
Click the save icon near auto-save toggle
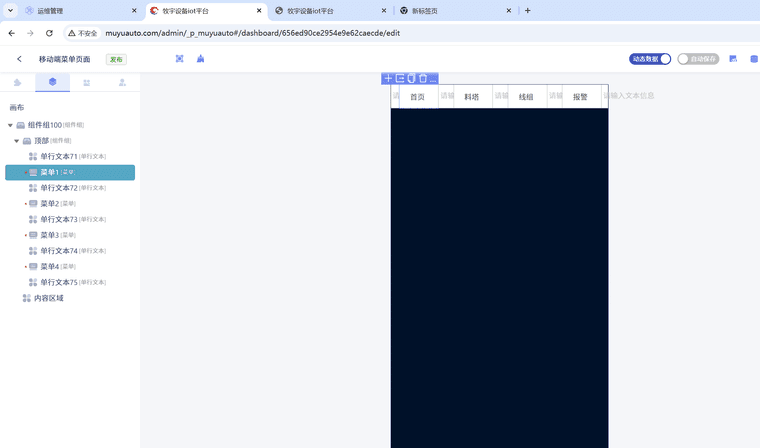click(733, 59)
